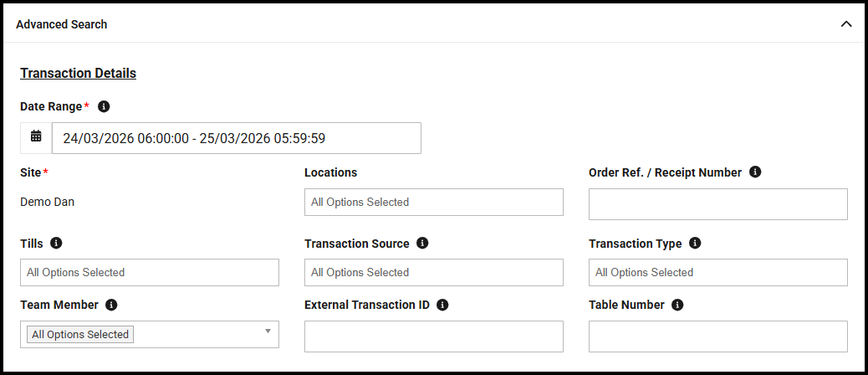
Task: Open the Transaction Type dropdown
Action: (717, 272)
